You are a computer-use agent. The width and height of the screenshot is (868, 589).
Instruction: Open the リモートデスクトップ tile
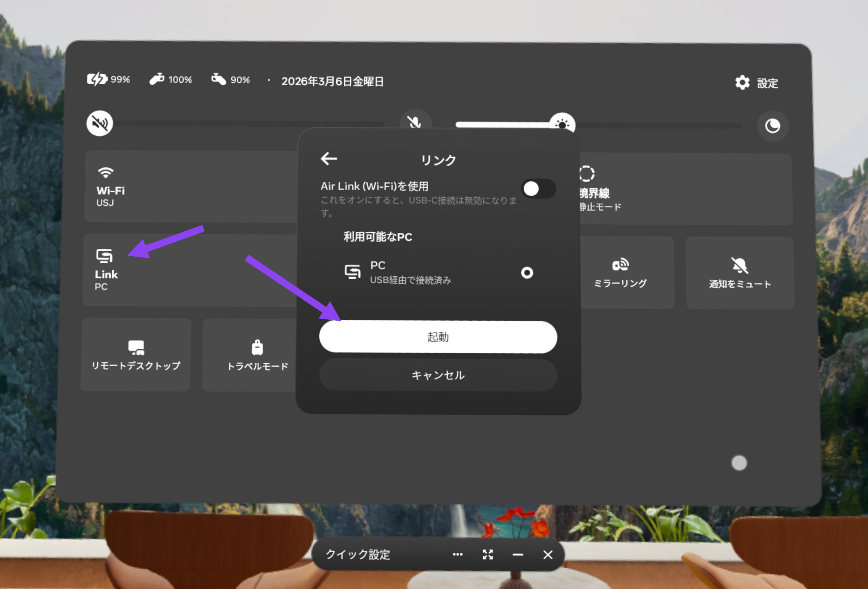coord(136,354)
